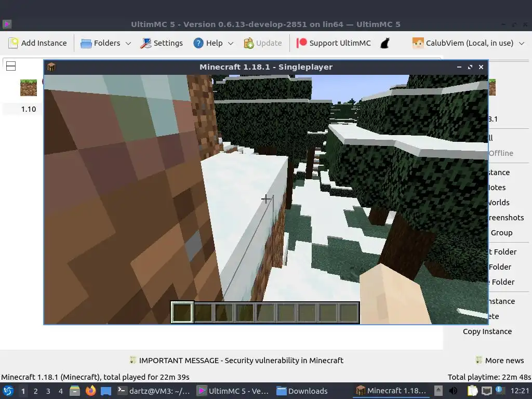Image resolution: width=532 pixels, height=399 pixels.
Task: Expand the Help dropdown arrow
Action: [231, 43]
